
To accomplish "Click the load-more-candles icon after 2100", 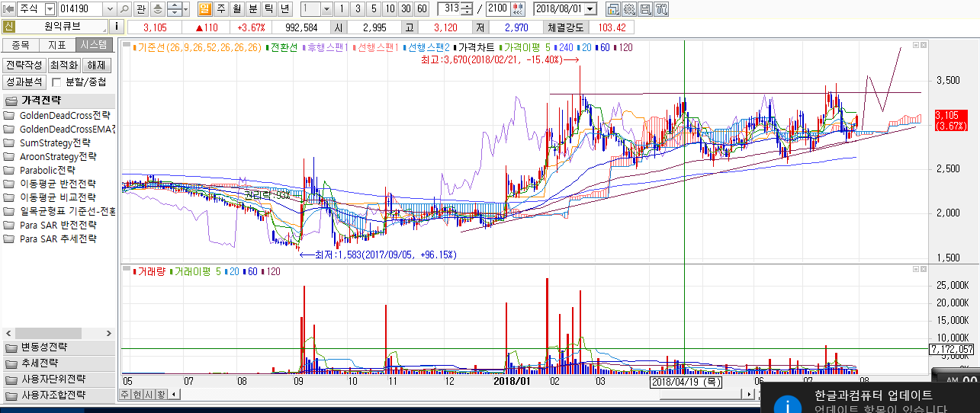I will point(518,9).
